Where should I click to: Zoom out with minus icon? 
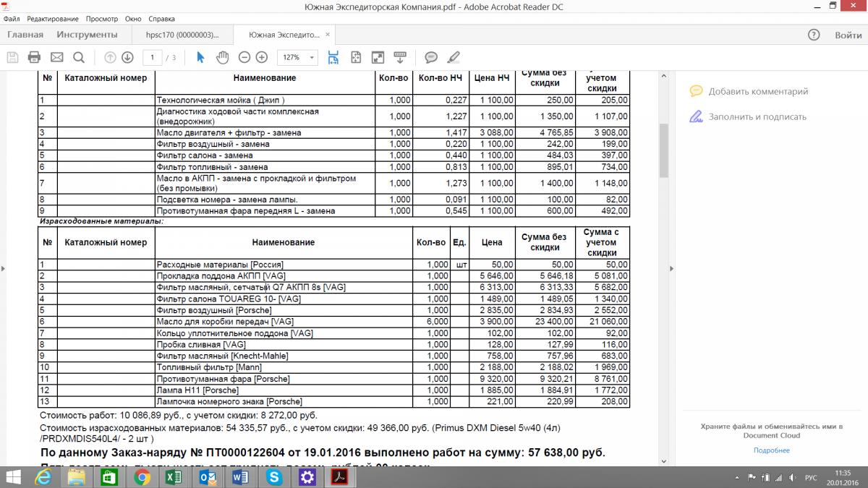tap(244, 57)
